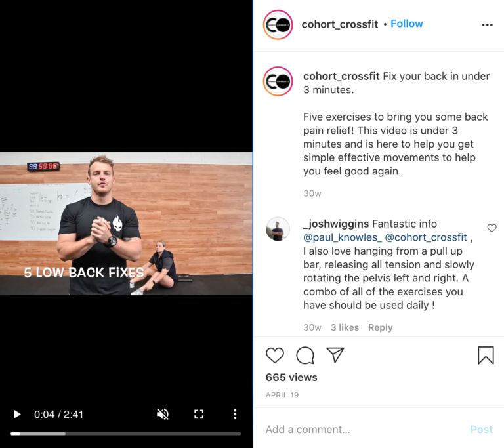Share post via paper plane icon
The height and width of the screenshot is (448, 504).
click(x=335, y=355)
